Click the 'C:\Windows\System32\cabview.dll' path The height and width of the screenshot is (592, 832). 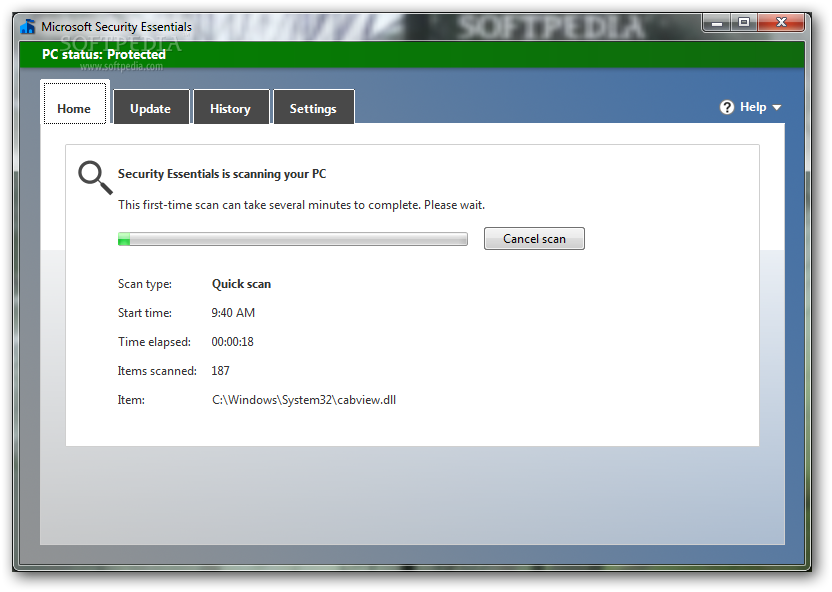click(x=304, y=400)
